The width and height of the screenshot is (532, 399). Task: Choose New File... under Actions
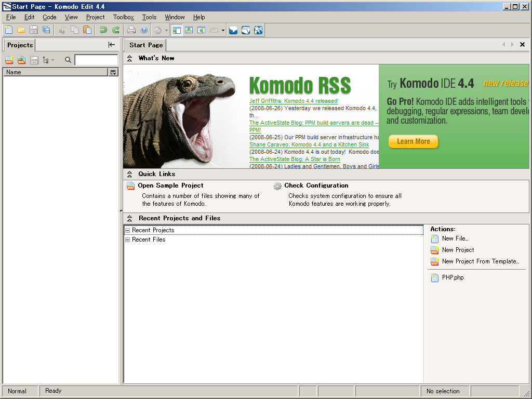(x=455, y=238)
